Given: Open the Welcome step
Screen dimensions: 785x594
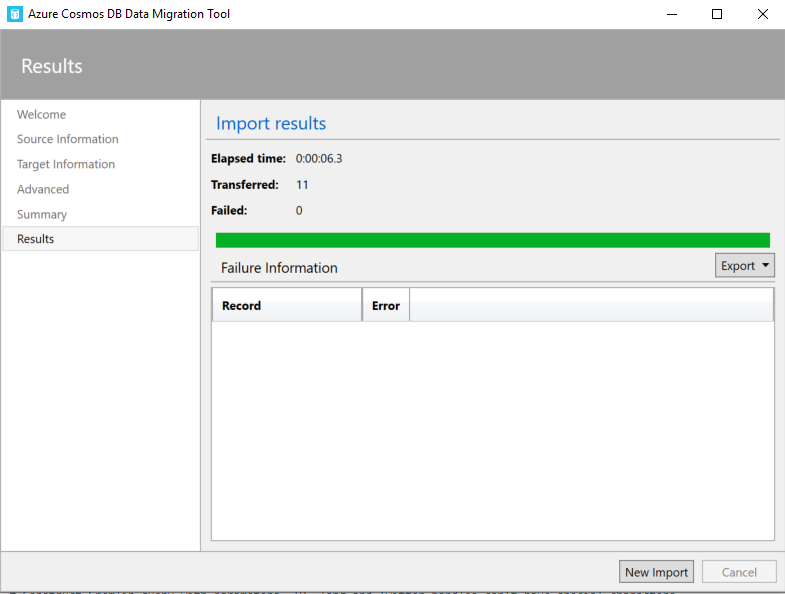Looking at the screenshot, I should pos(42,114).
